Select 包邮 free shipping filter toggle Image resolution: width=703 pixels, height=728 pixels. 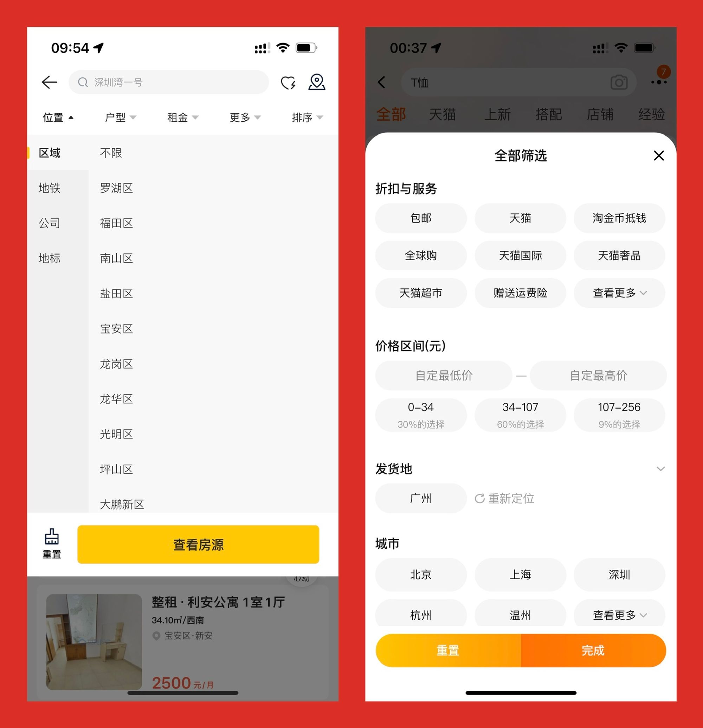coord(421,218)
